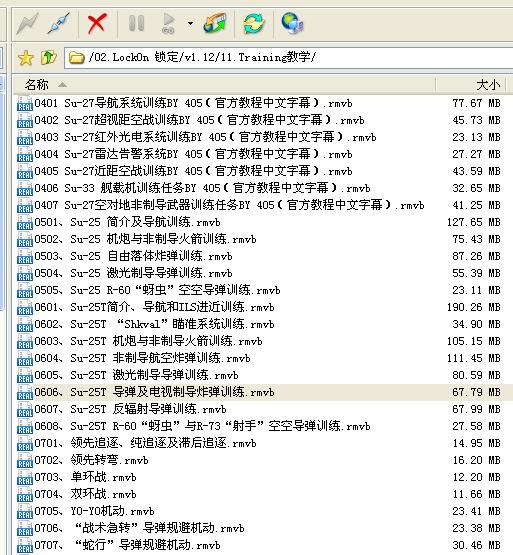Screen dimensions: 513x555
Task: Select file 0502 Su-25 机炮与非制导火箭训练
Action: (146, 239)
